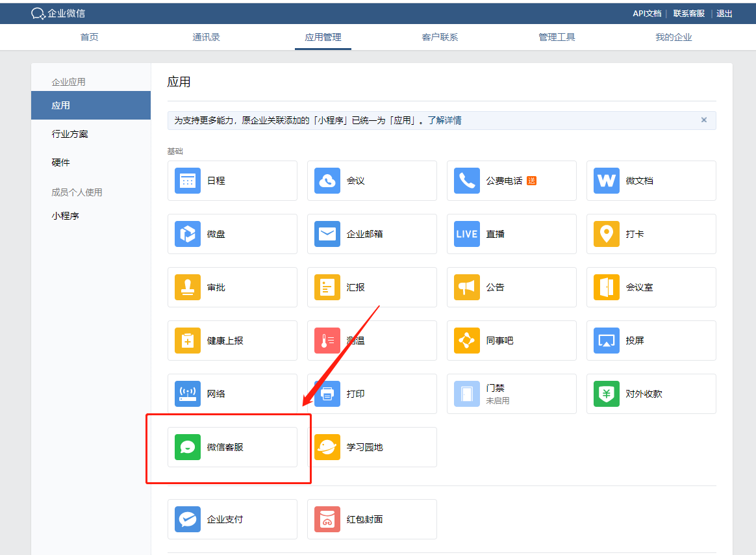Click the 公告 megaphone icon
Image resolution: width=756 pixels, height=555 pixels.
467,287
